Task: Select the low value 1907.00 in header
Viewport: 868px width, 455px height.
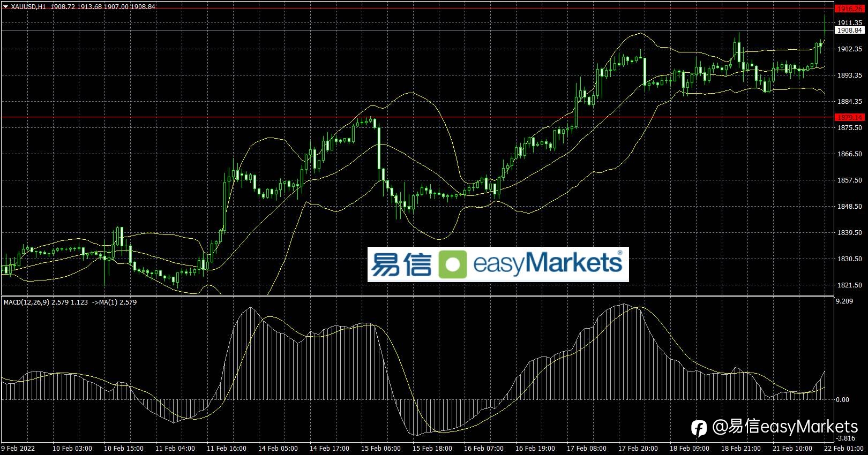Action: click(x=117, y=6)
